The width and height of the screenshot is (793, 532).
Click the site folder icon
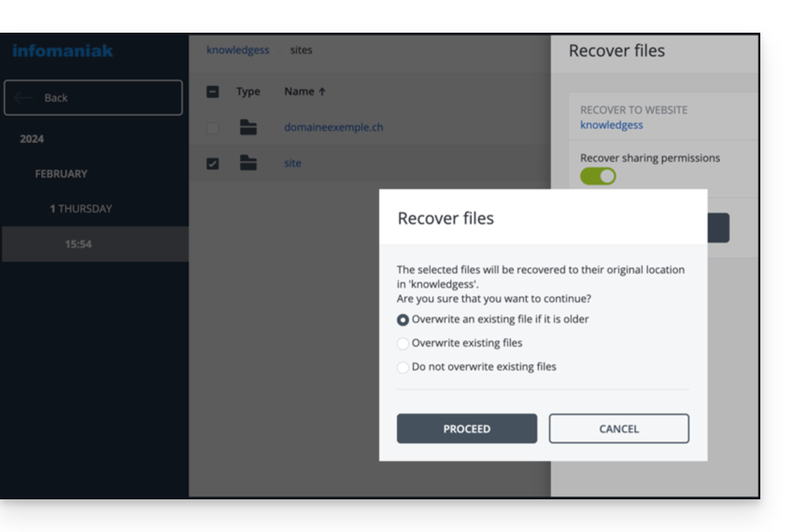coord(248,163)
